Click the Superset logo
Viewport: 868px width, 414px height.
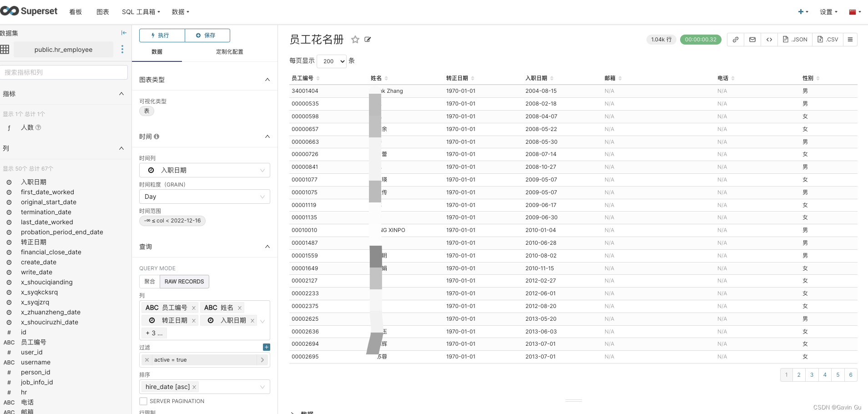(x=29, y=11)
